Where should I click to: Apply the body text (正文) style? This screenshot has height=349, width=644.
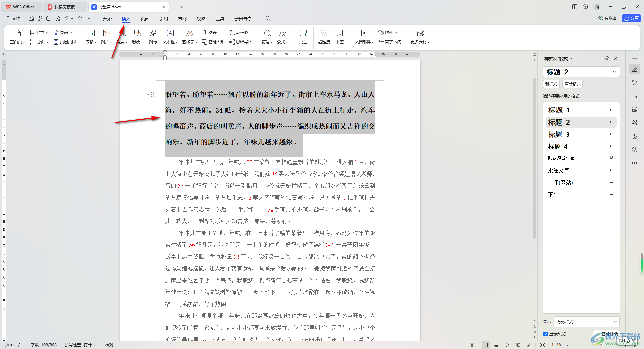pos(581,195)
